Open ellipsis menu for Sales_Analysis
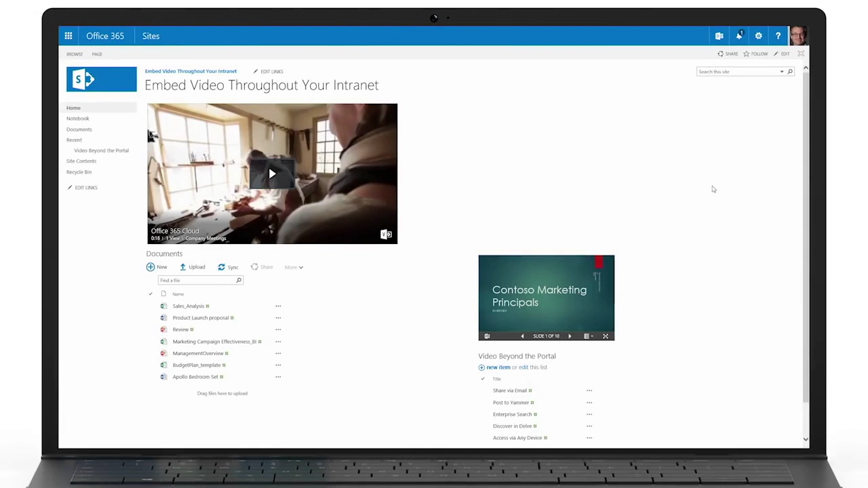The width and height of the screenshot is (868, 488). (278, 306)
